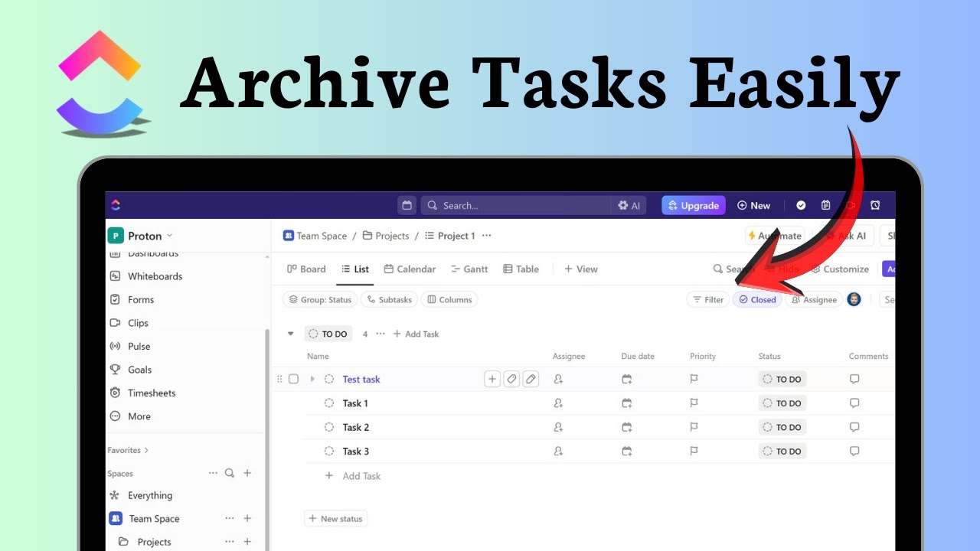Expand the Test task subtasks arrow
The height and width of the screenshot is (551, 980).
tap(312, 379)
